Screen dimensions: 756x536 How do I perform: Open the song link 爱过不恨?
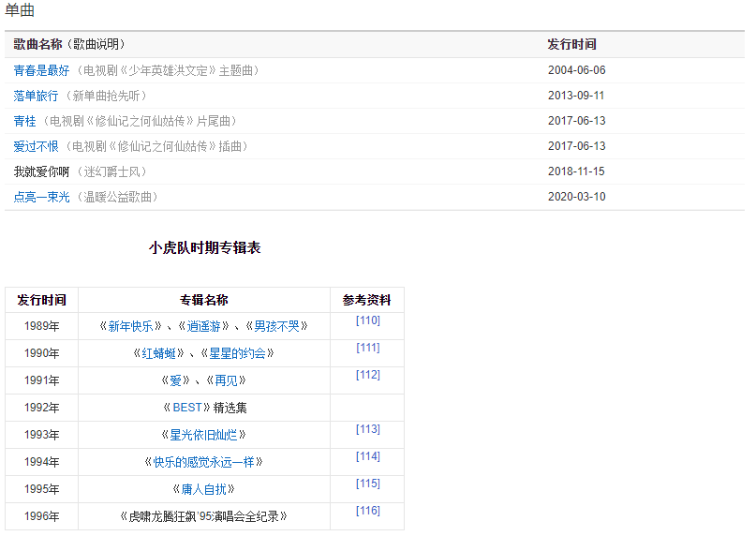36,146
